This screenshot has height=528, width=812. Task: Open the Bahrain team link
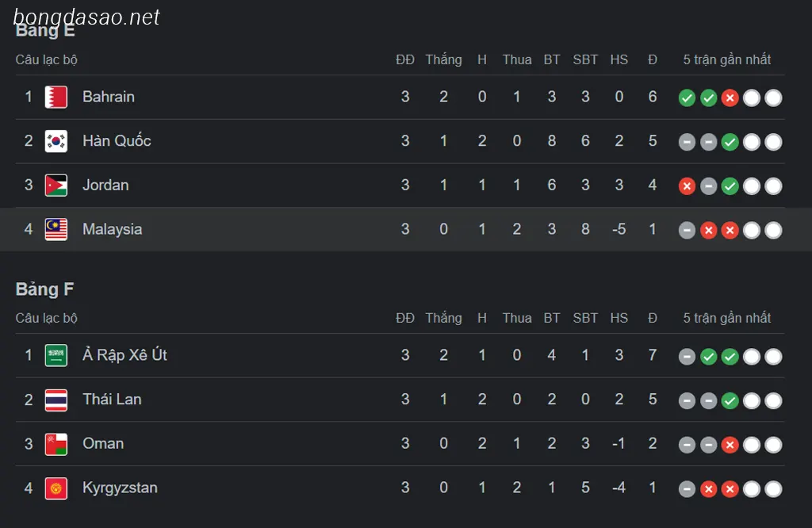108,97
